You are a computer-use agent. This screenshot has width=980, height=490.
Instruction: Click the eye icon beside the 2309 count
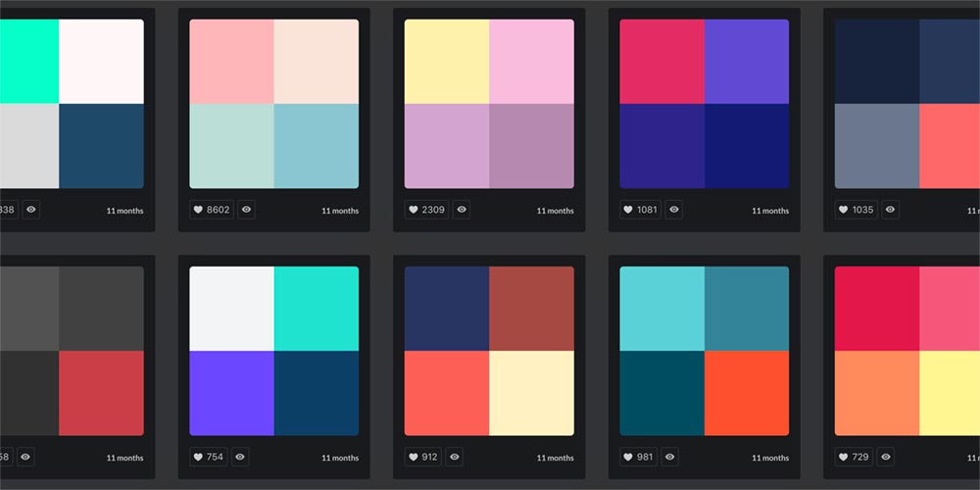pos(462,210)
